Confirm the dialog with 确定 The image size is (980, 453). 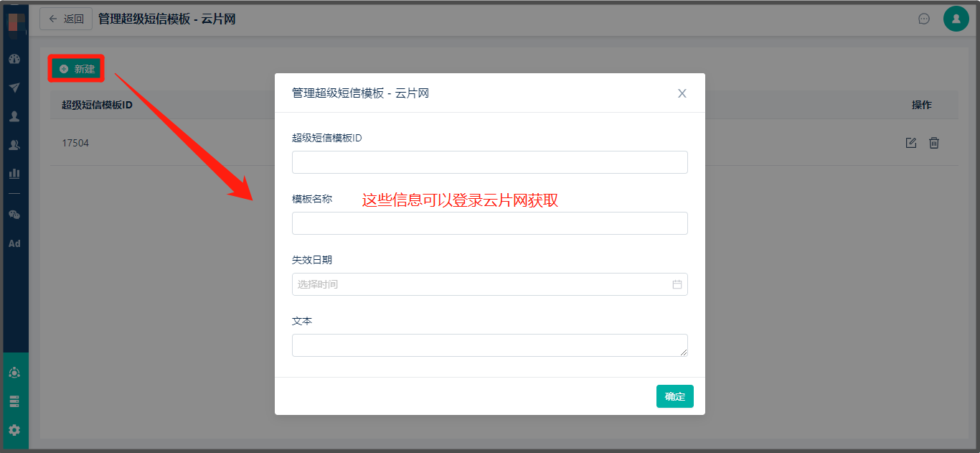pyautogui.click(x=675, y=396)
